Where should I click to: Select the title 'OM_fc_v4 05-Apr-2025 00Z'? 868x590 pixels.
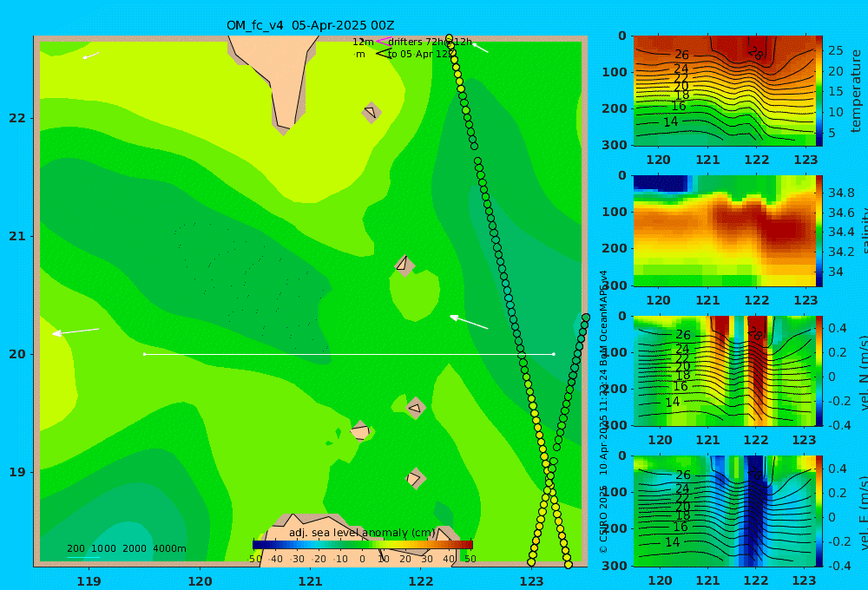(x=310, y=25)
